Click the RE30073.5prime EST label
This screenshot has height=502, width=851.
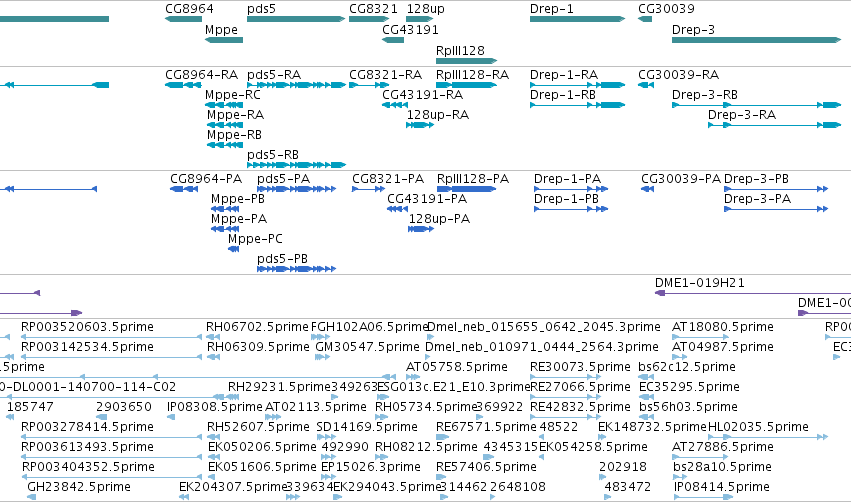580,367
